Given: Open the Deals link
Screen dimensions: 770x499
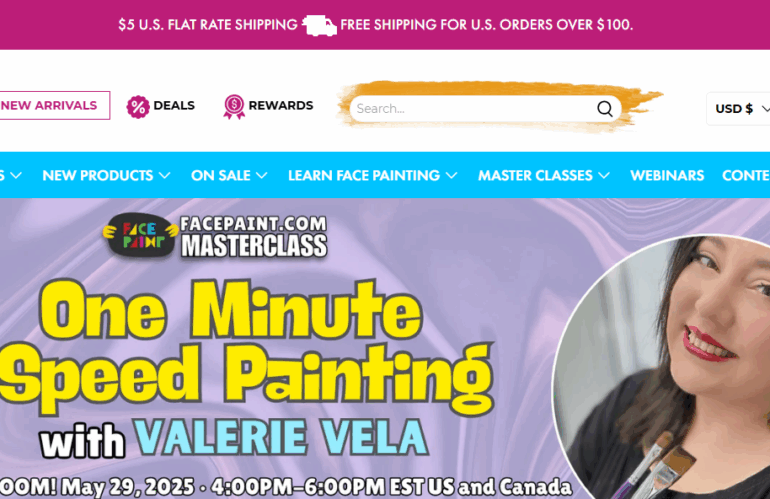Looking at the screenshot, I should coord(174,105).
